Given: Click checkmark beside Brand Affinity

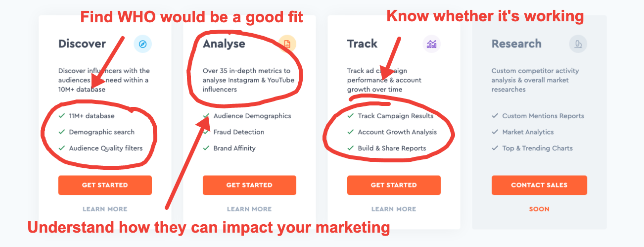Looking at the screenshot, I should tap(206, 148).
